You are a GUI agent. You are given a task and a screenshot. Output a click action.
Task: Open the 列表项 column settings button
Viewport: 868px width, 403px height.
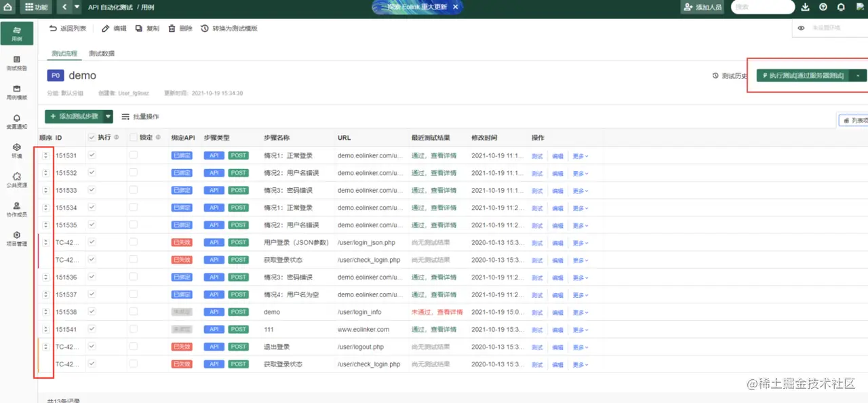854,120
